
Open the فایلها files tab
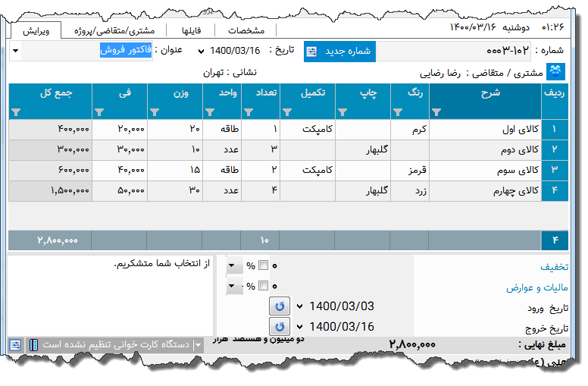186,30
